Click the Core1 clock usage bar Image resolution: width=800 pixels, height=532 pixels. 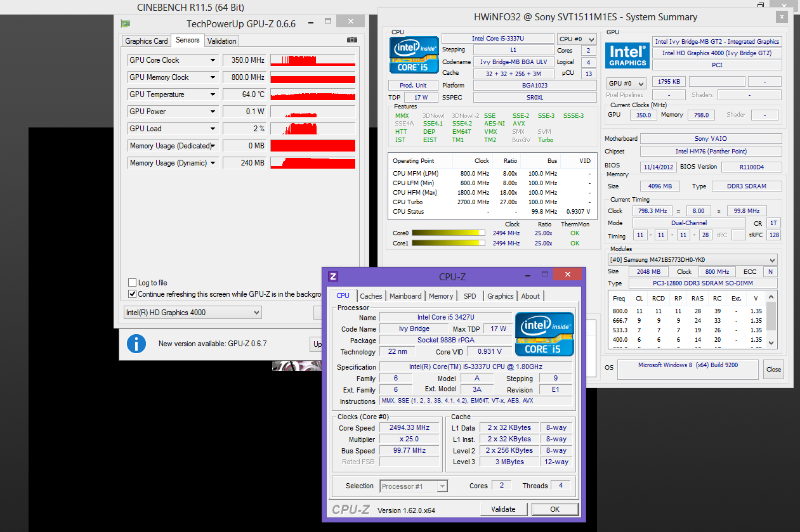(449, 243)
